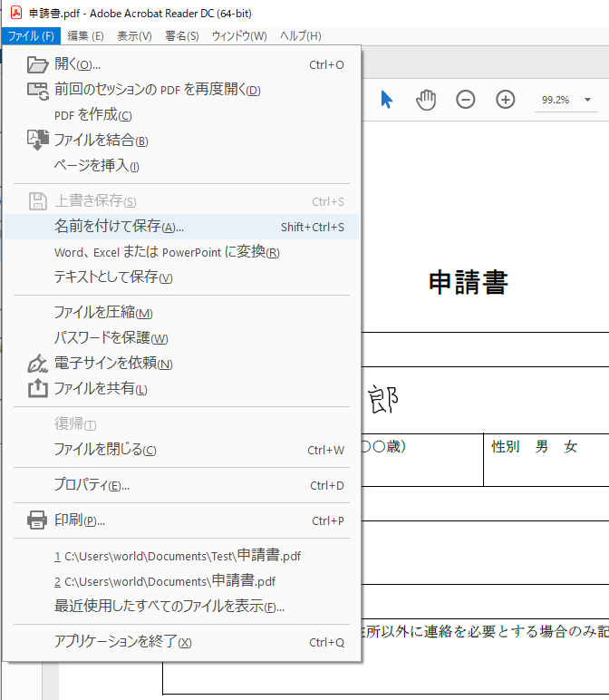Choose ファイルを共有(L)
Screen dimensions: 609x700
click(181, 388)
